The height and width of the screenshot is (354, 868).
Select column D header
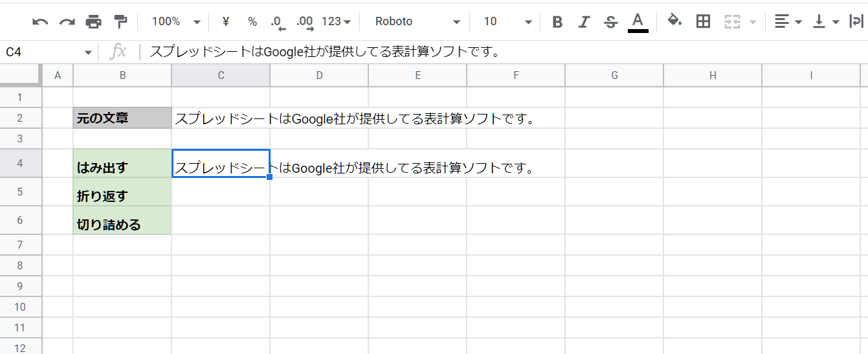click(319, 76)
